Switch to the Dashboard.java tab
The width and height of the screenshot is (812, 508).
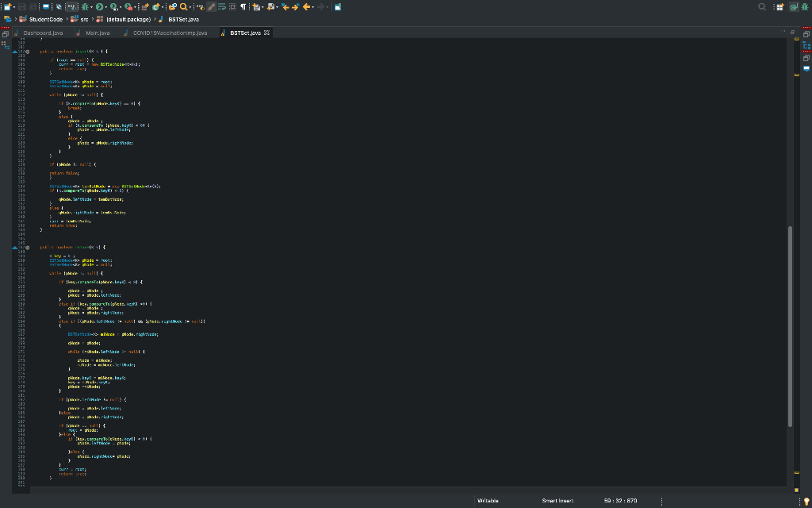click(43, 33)
